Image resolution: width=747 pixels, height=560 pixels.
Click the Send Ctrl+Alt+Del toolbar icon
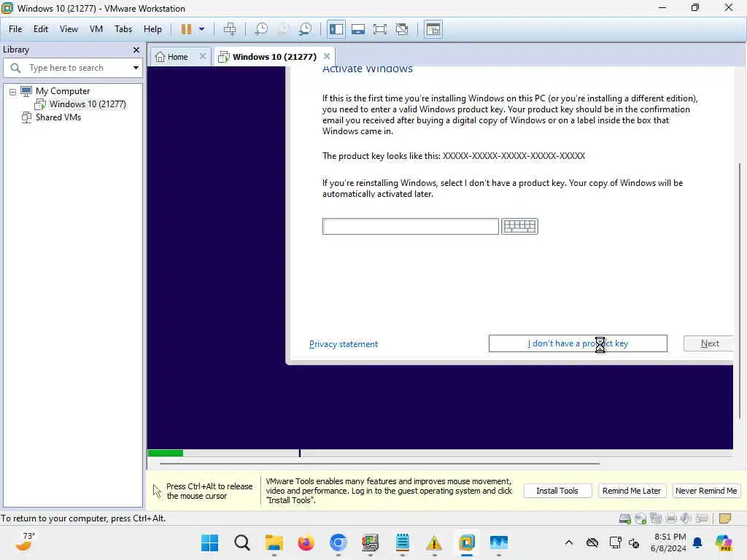click(230, 29)
